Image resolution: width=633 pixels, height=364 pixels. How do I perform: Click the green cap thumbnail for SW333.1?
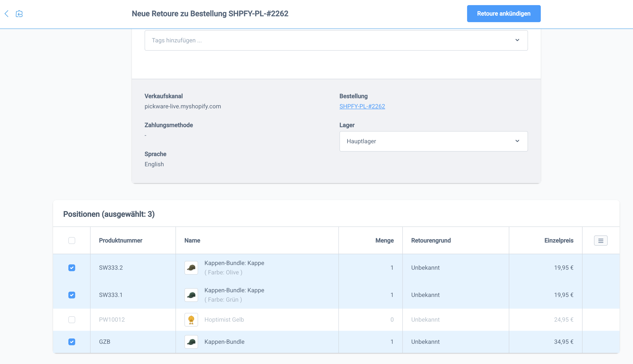tap(191, 295)
